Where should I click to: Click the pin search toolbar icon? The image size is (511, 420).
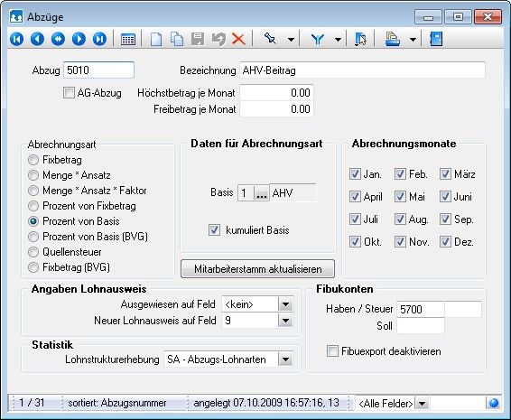tap(270, 39)
